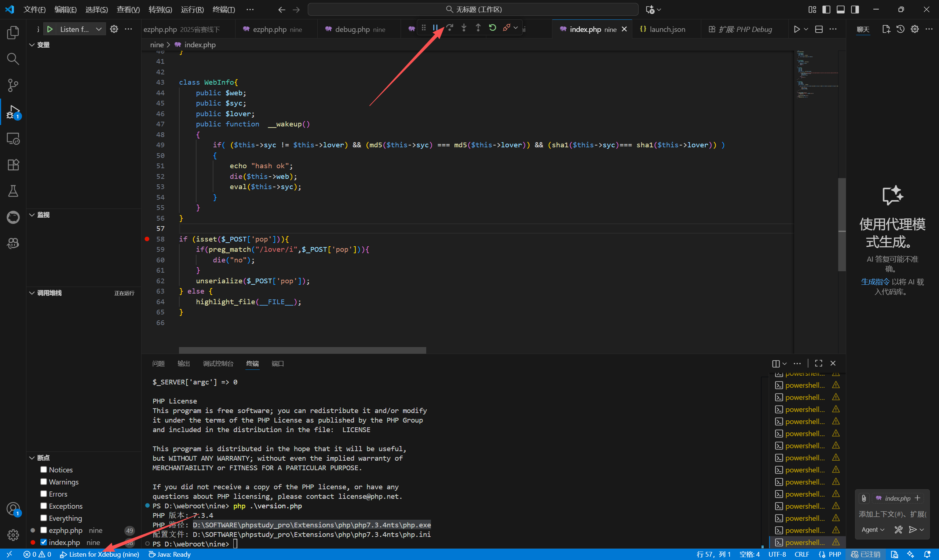Image resolution: width=939 pixels, height=560 pixels.
Task: Open the 调试控制台 panel tab
Action: [218, 364]
